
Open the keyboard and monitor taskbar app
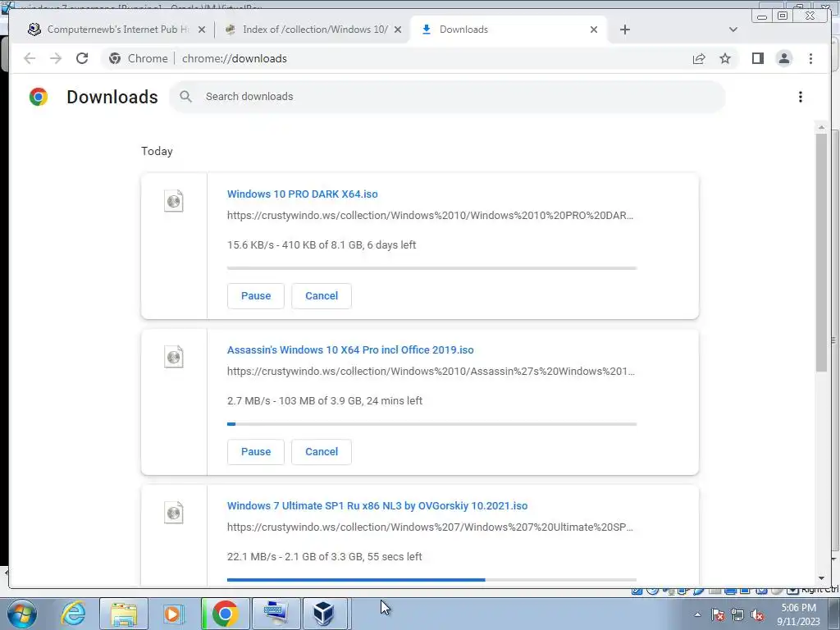click(x=275, y=614)
